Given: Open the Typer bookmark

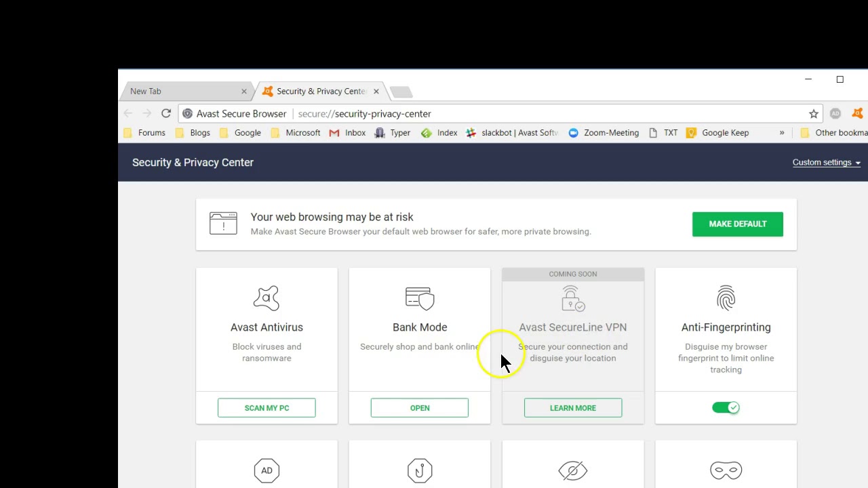Looking at the screenshot, I should [x=393, y=133].
